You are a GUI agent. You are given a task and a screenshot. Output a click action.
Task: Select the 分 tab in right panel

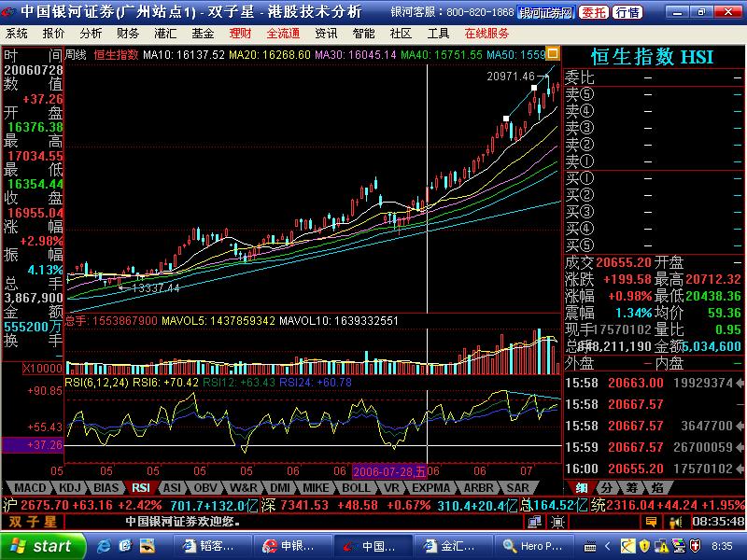[x=606, y=487]
